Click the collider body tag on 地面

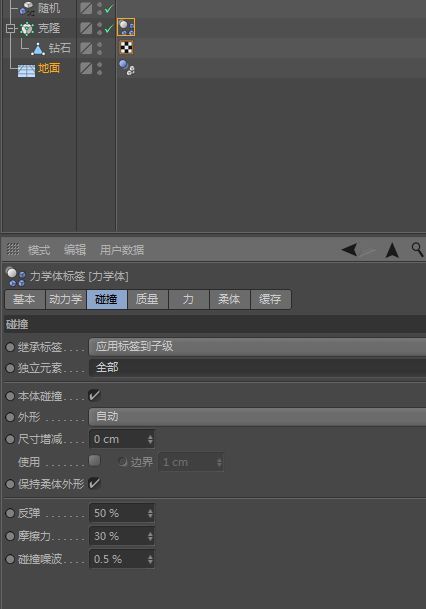(127, 68)
